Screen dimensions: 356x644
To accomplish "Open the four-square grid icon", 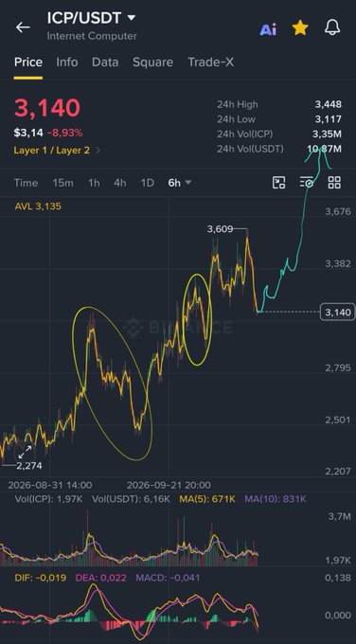I will tap(334, 183).
